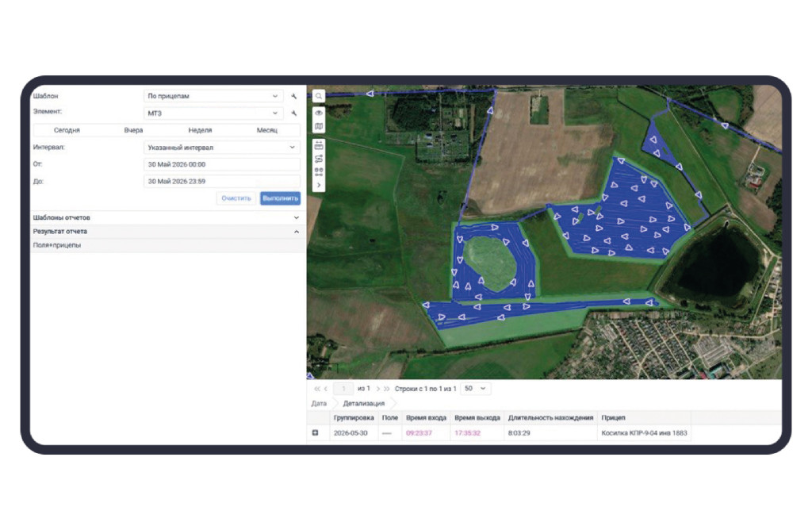Click the Очистить button
Screen dimensions: 812x530
(236, 198)
